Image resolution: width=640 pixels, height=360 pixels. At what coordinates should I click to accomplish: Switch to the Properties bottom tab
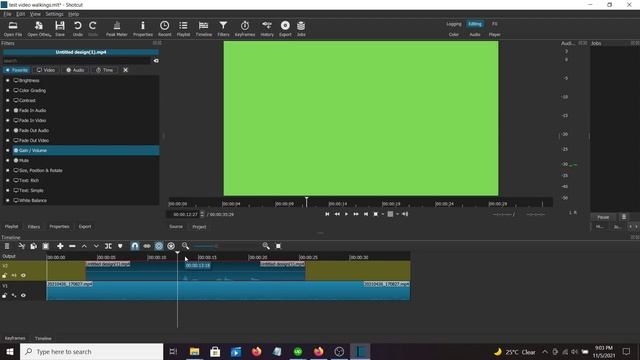pyautogui.click(x=59, y=227)
